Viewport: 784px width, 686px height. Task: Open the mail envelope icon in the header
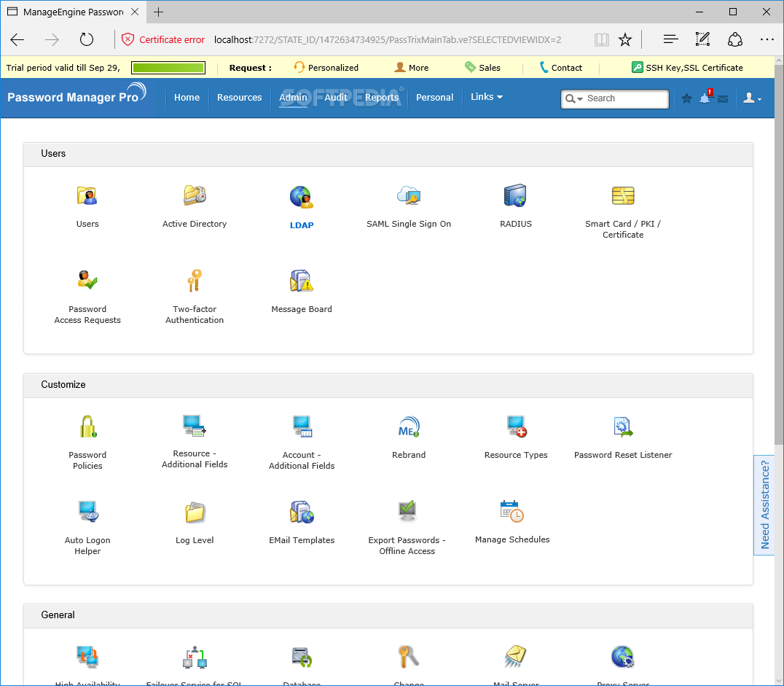(723, 99)
